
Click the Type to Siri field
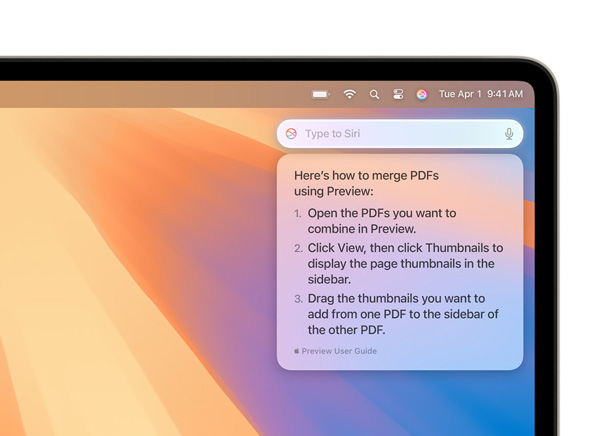400,134
